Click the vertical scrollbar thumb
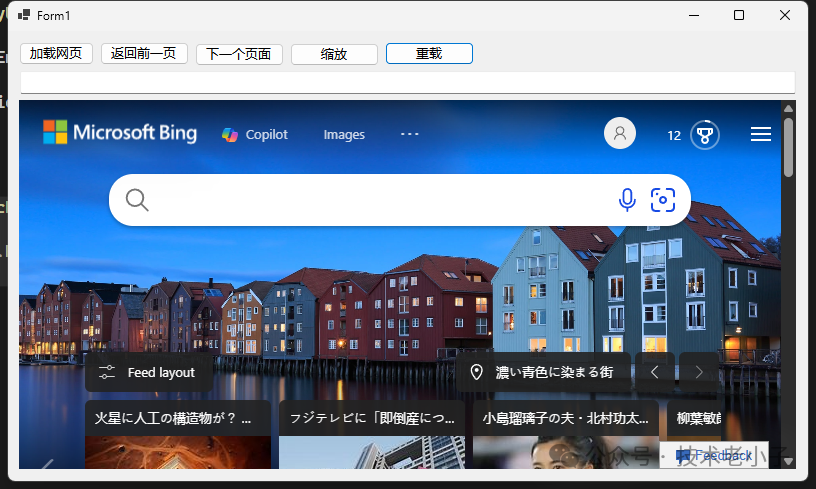 tap(788, 146)
